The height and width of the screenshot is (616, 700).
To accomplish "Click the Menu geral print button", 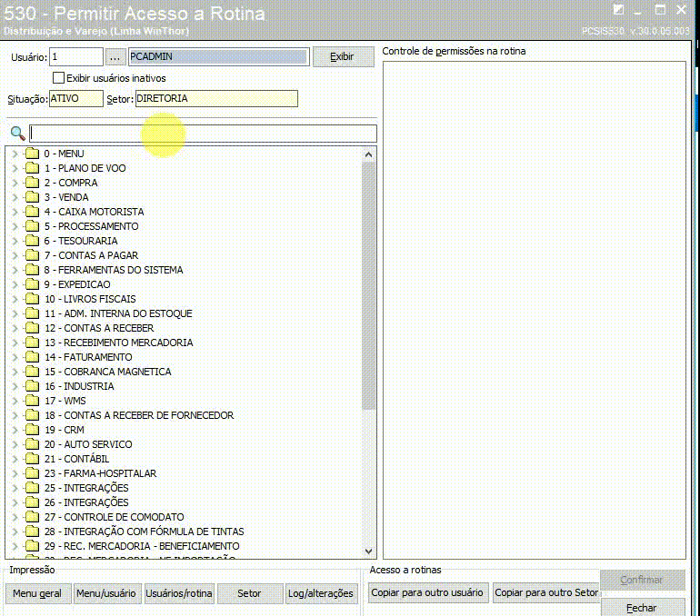I will point(37,593).
